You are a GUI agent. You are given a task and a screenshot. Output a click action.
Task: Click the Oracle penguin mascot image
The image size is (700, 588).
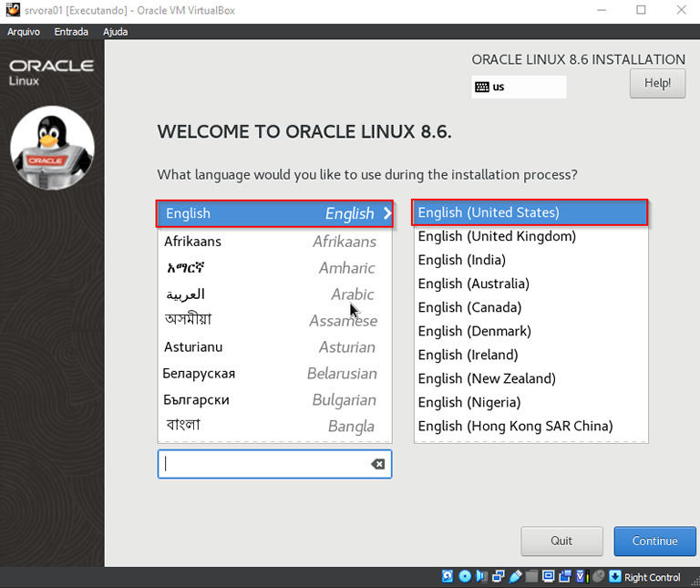click(x=52, y=148)
